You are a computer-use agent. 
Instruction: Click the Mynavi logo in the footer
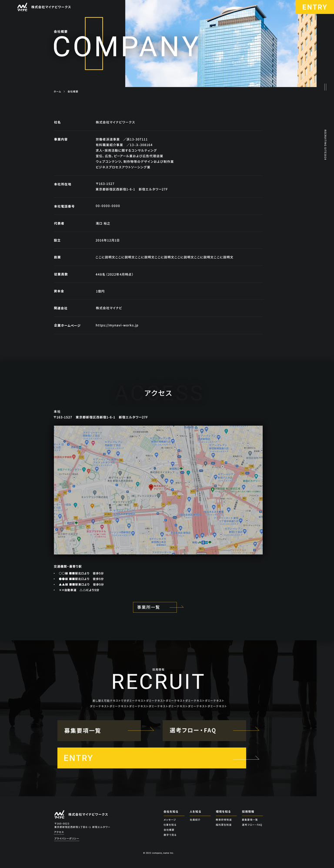[59, 814]
